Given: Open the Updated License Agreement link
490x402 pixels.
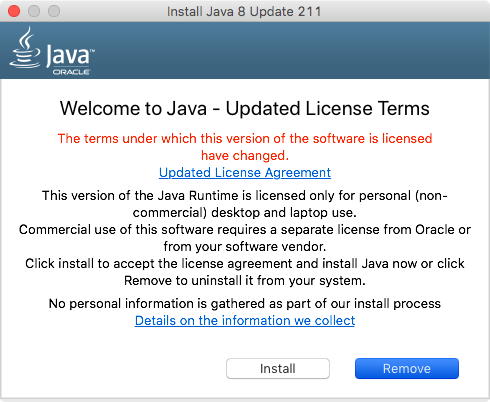Looking at the screenshot, I should [245, 173].
